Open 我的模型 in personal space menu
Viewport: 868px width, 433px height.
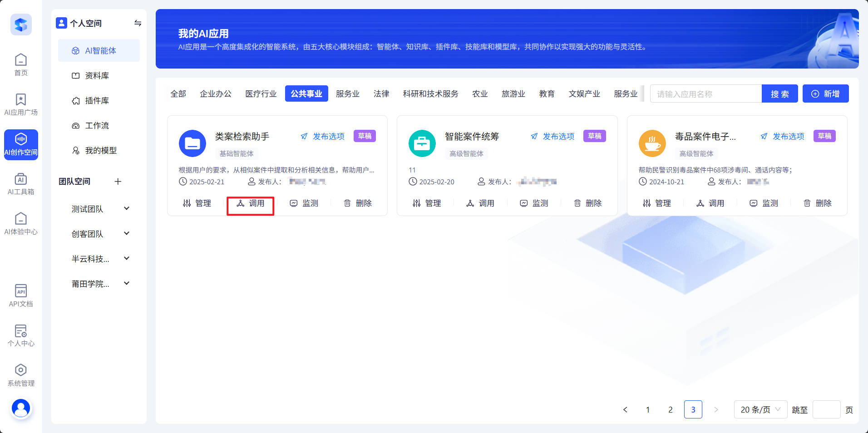99,150
